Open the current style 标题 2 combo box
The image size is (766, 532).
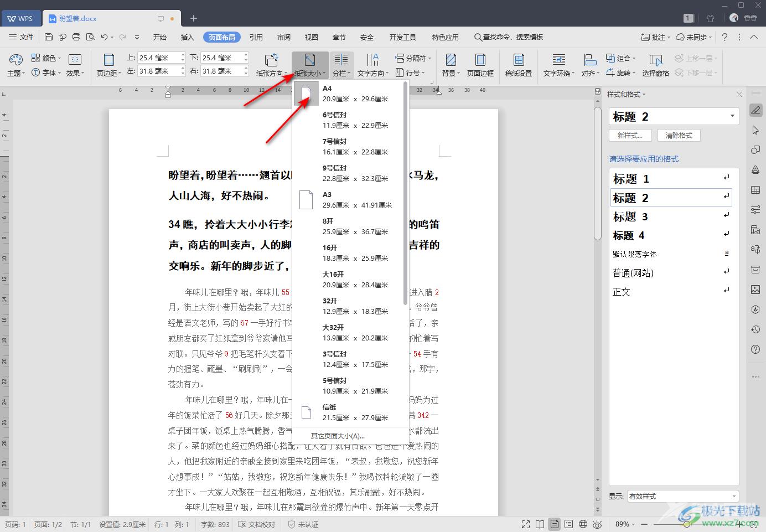pyautogui.click(x=674, y=116)
